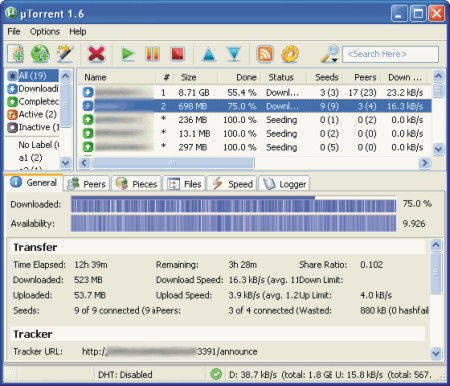
Task: Switch to the Files tab
Action: coord(184,184)
